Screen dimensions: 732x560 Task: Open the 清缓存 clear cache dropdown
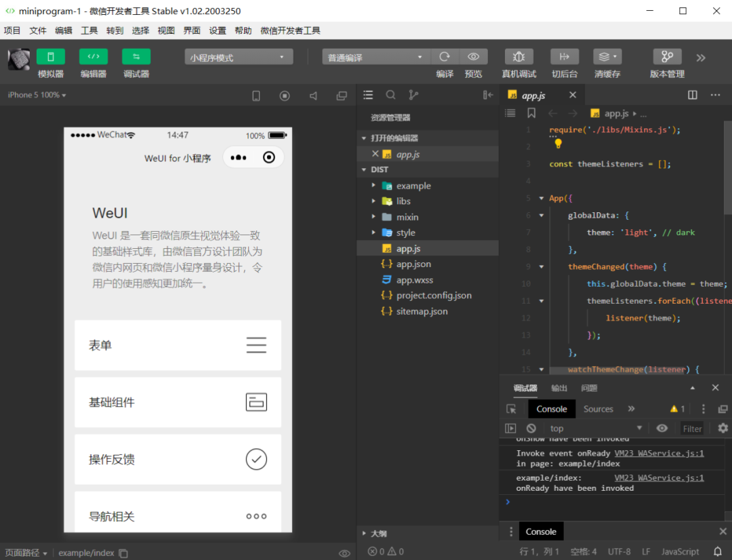pyautogui.click(x=607, y=57)
